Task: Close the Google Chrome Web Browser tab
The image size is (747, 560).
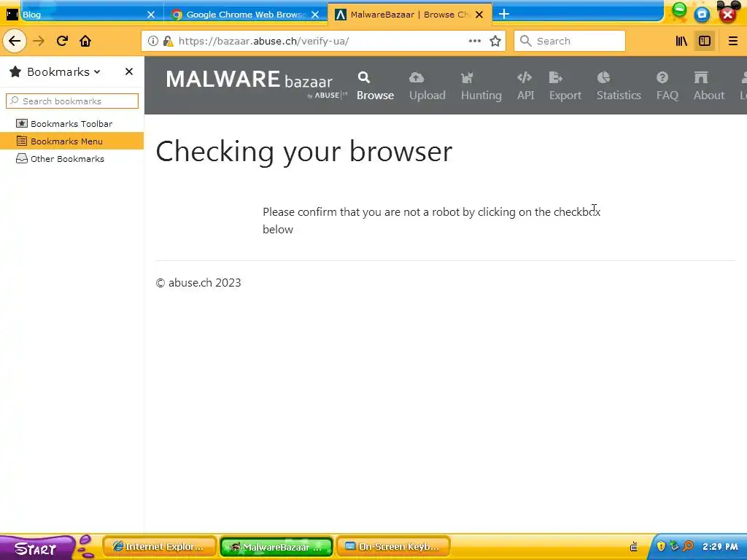Action: point(315,15)
